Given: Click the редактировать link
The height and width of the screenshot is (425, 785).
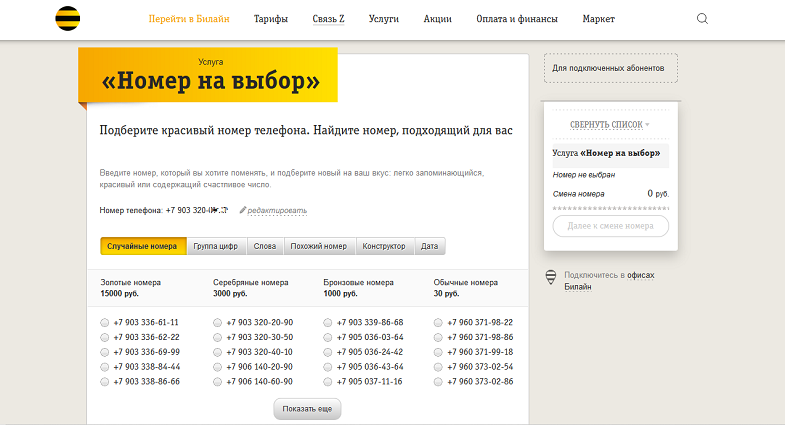Looking at the screenshot, I should point(277,211).
